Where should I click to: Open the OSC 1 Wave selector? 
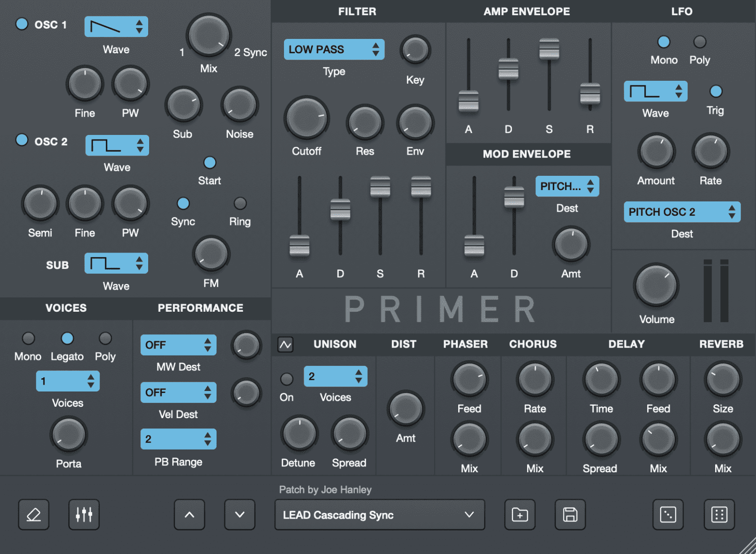(116, 27)
